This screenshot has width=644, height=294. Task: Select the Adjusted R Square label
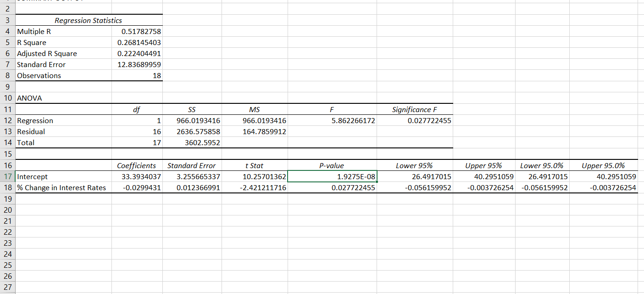(x=64, y=54)
